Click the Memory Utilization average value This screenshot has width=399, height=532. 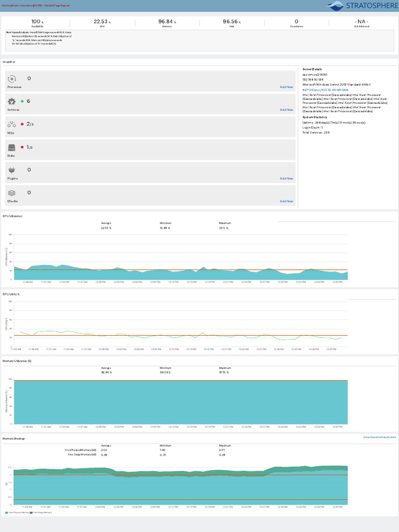tap(106, 373)
